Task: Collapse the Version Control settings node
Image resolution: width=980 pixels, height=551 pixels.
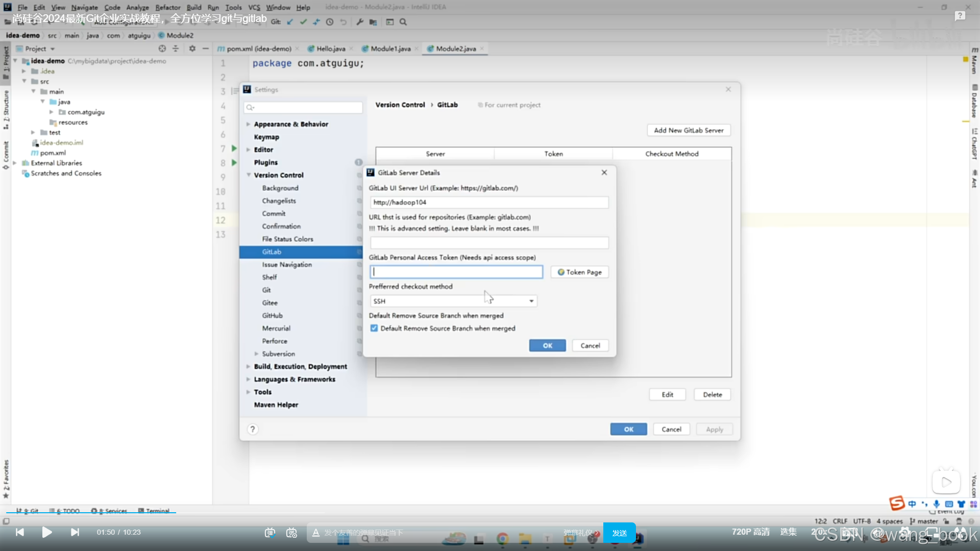Action: (249, 175)
